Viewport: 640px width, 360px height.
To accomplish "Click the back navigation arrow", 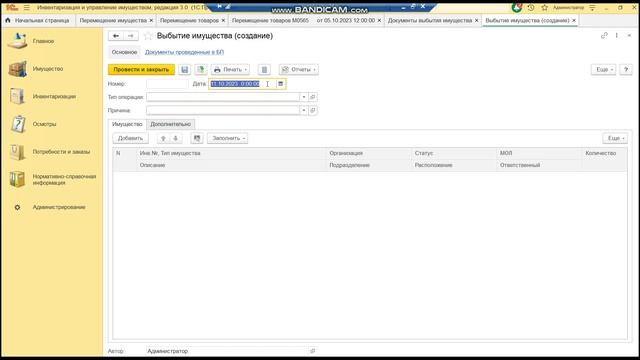I will click(x=116, y=36).
